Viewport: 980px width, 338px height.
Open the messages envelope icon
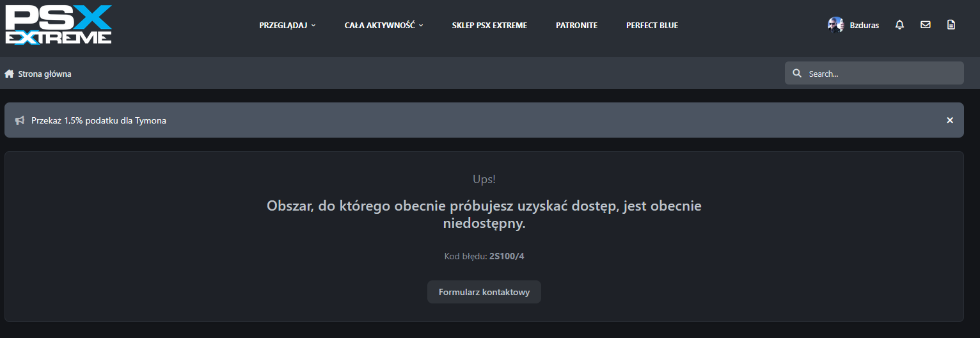pyautogui.click(x=925, y=25)
